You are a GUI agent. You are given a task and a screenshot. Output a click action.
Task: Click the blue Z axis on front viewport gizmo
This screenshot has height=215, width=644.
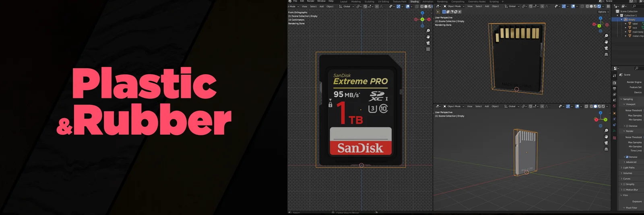point(422,13)
